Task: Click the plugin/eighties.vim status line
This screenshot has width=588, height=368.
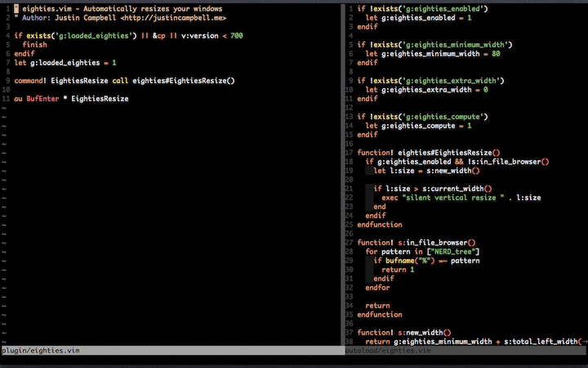Action: click(171, 351)
